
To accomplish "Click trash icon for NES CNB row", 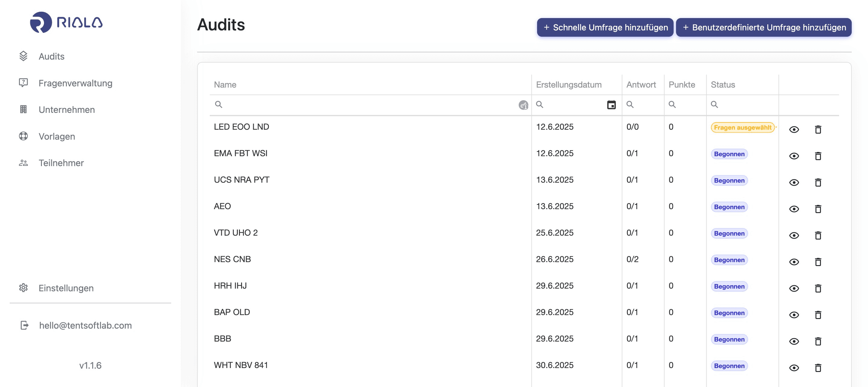I will click(x=818, y=262).
